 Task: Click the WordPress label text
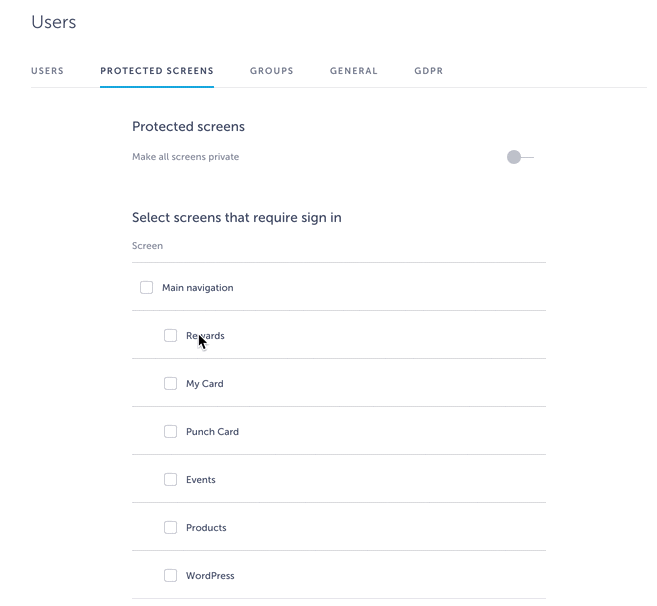[x=210, y=576]
